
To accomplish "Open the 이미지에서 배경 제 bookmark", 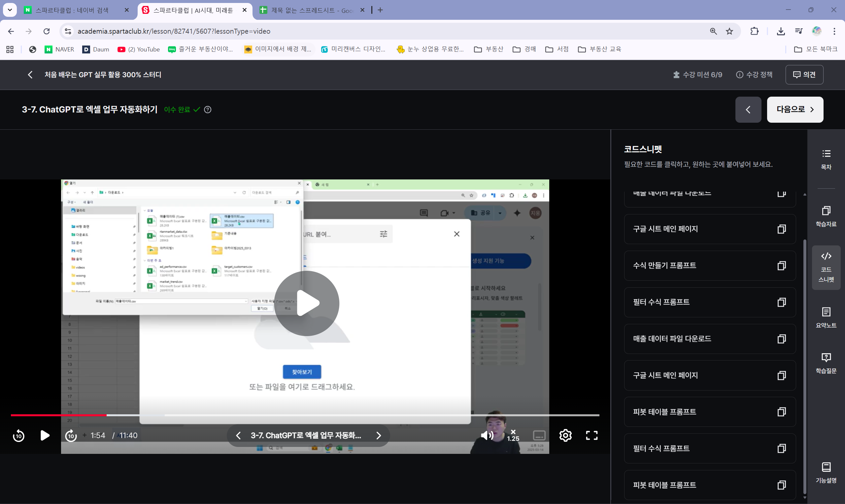I will 278,49.
